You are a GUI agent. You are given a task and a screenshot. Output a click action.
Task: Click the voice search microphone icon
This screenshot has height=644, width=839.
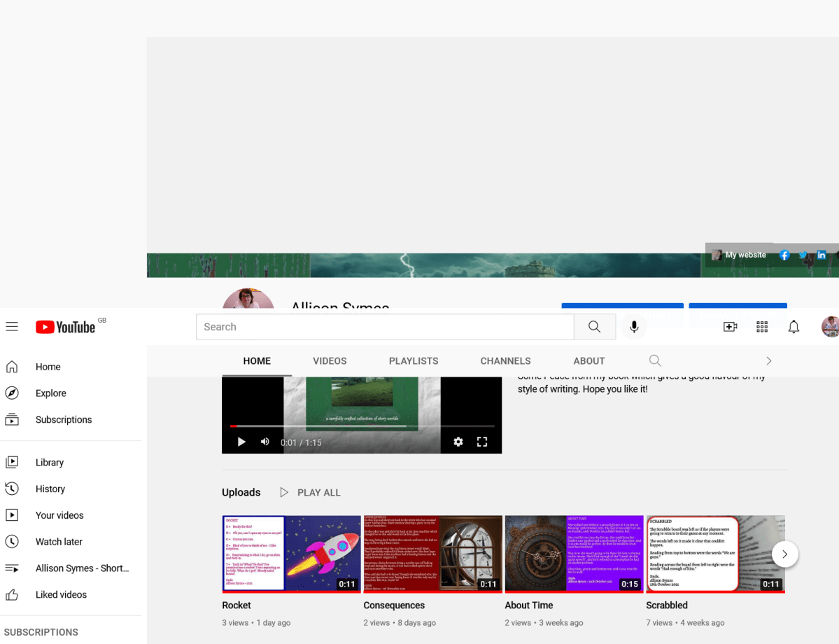click(x=634, y=327)
